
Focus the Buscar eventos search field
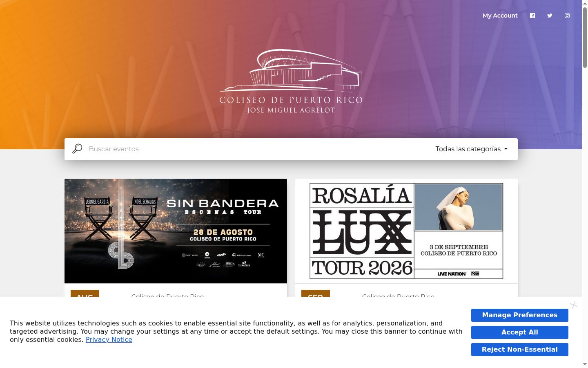(x=257, y=149)
